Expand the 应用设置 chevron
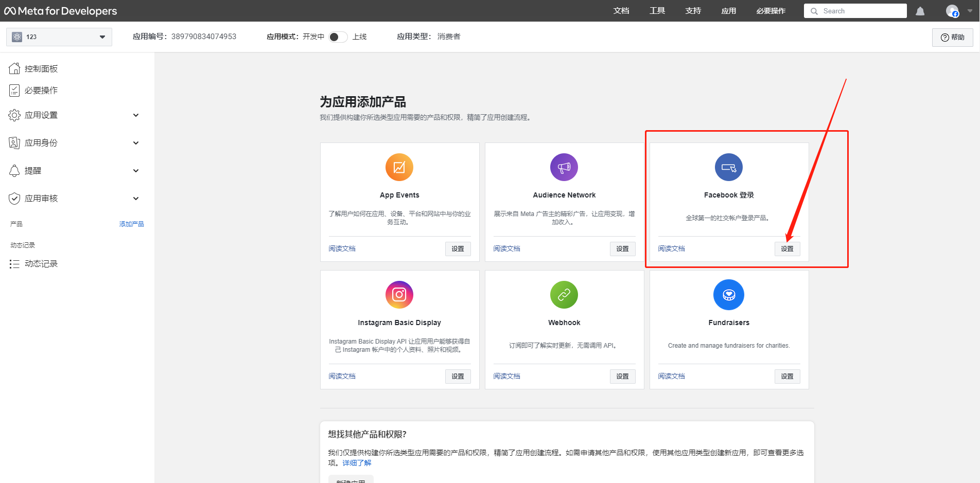The height and width of the screenshot is (483, 980). (x=136, y=115)
